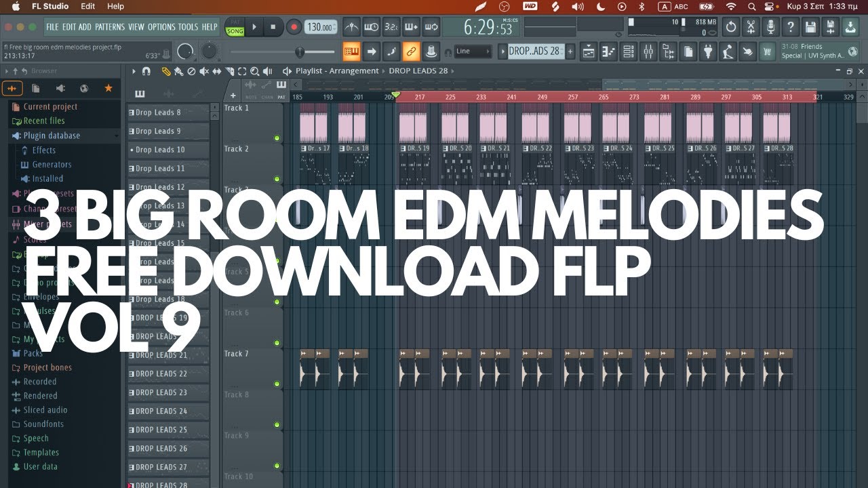
Task: Open the VIEW menu
Action: tap(136, 27)
